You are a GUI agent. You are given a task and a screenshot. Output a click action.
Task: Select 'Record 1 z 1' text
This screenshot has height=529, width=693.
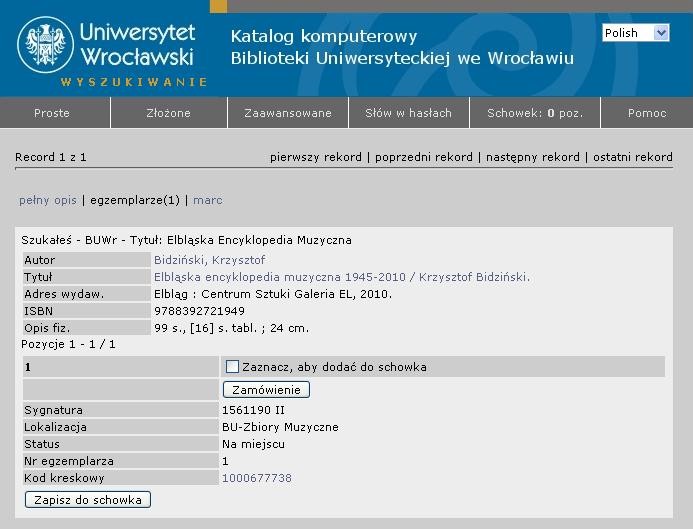point(51,157)
